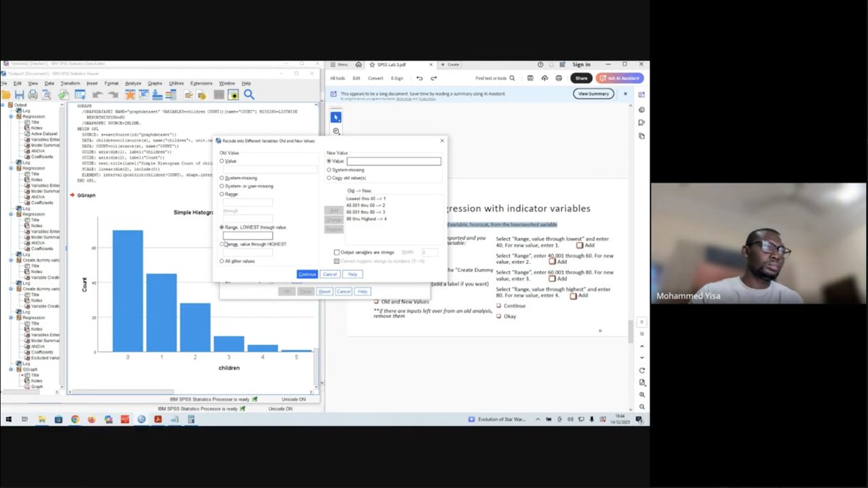Screen dimensions: 868x488
Task: Open folder icon in SPSS Viewer toolbar
Action: point(5,94)
